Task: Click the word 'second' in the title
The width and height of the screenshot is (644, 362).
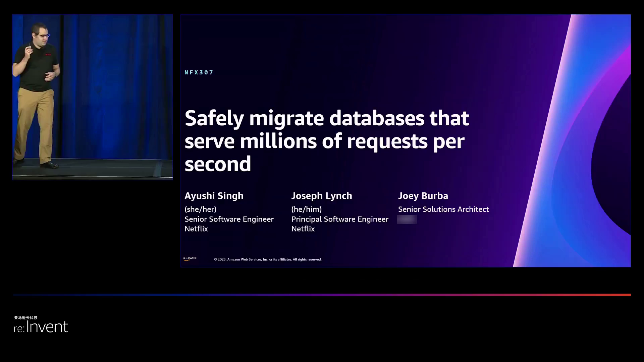Action: point(218,164)
